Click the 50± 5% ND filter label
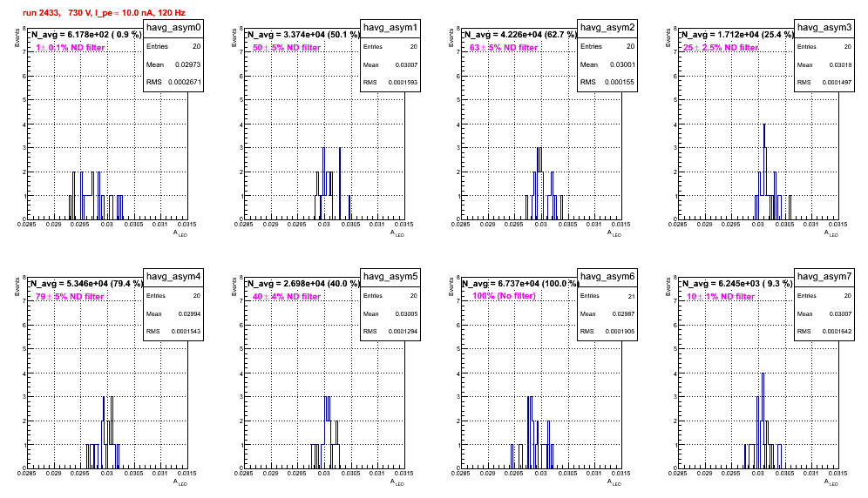Image resolution: width=868 pixels, height=498 pixels. (287, 48)
